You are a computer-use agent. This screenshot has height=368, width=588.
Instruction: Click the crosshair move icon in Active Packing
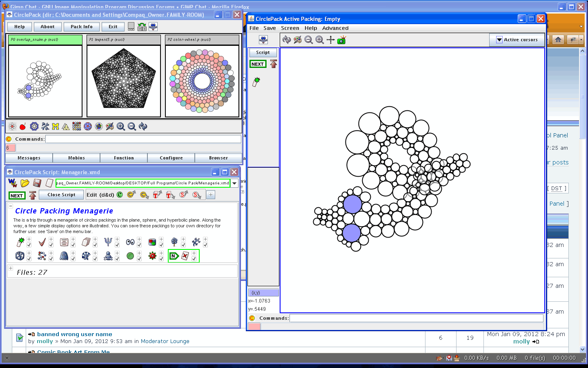331,40
